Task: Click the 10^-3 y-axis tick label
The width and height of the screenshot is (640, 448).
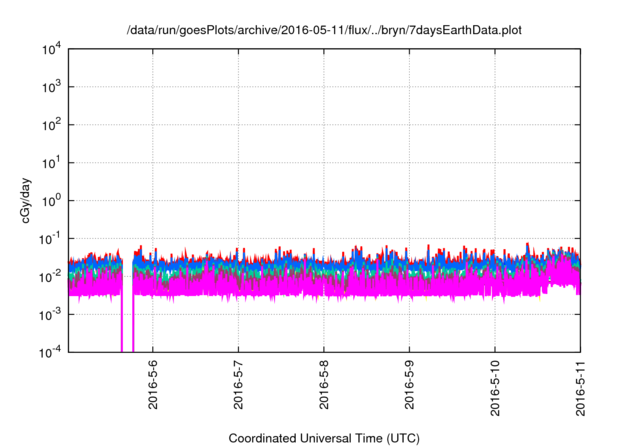Action: tap(50, 315)
